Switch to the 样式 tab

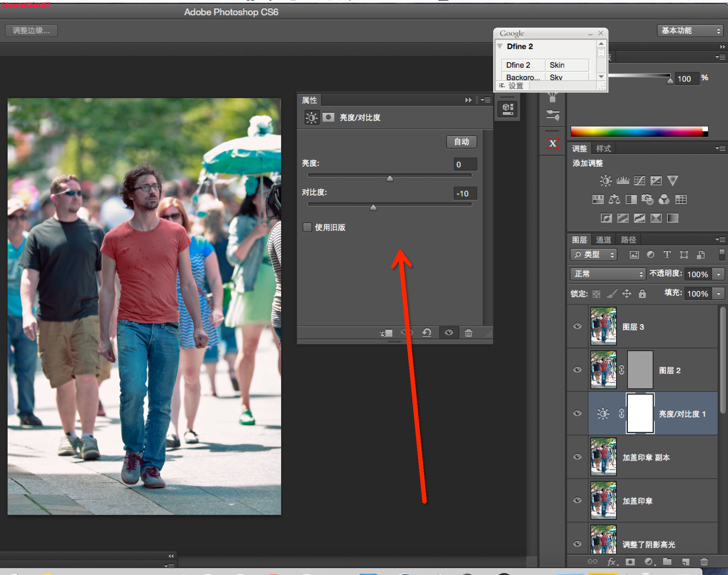603,149
